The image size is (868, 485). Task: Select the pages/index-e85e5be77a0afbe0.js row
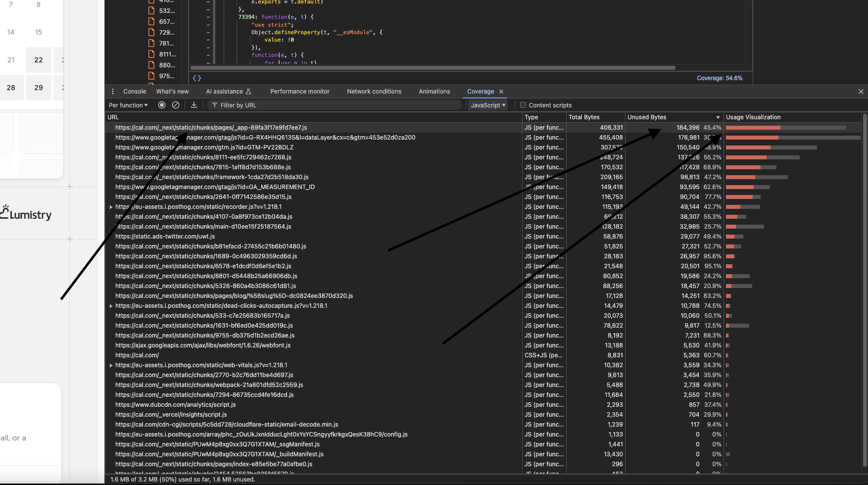(x=483, y=464)
